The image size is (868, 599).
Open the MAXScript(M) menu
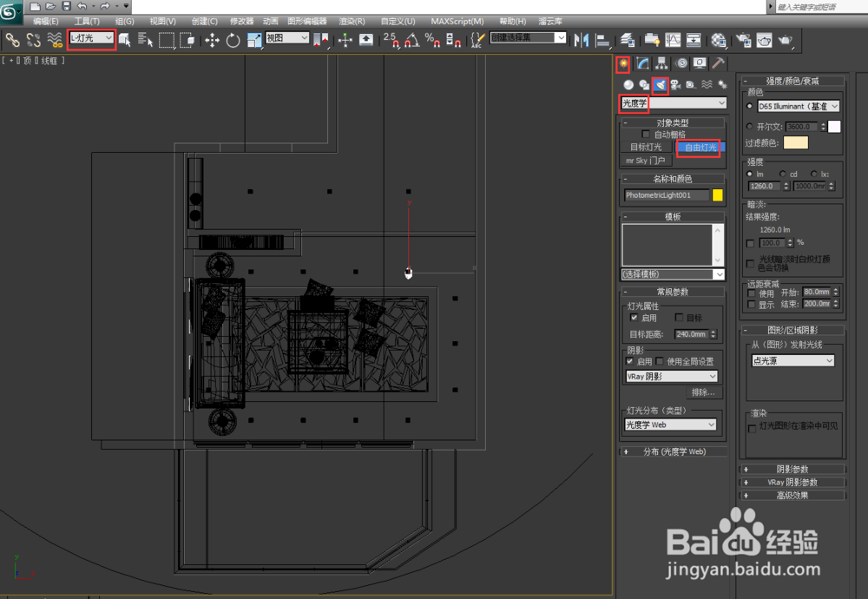pos(457,21)
